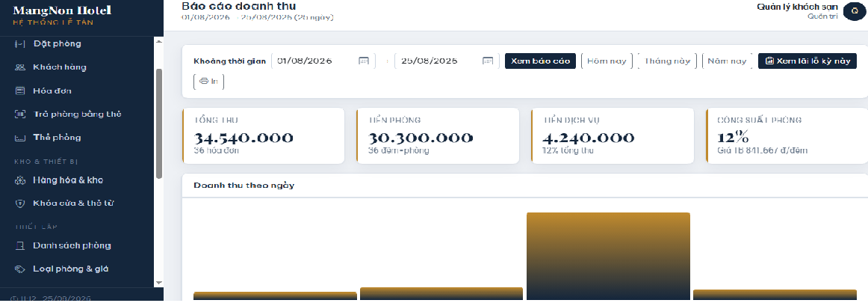Open the Hàng hóa & kho boxes icon
The image size is (868, 303).
point(20,180)
